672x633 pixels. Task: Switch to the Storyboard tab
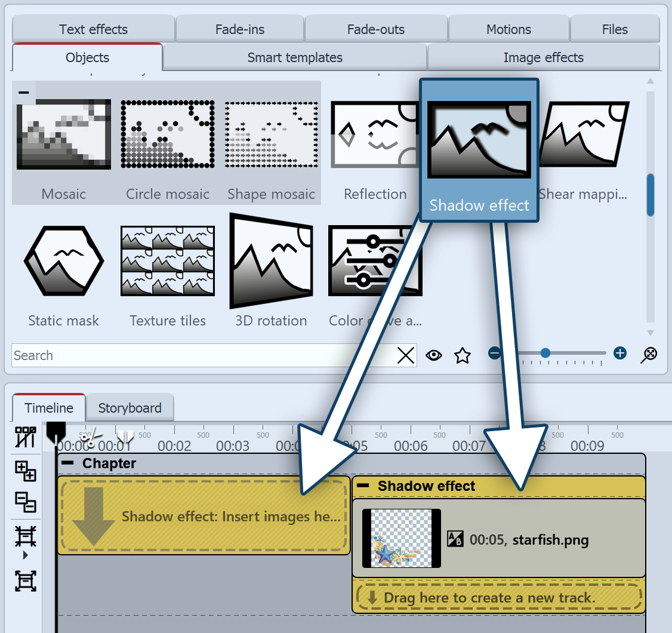pyautogui.click(x=130, y=408)
